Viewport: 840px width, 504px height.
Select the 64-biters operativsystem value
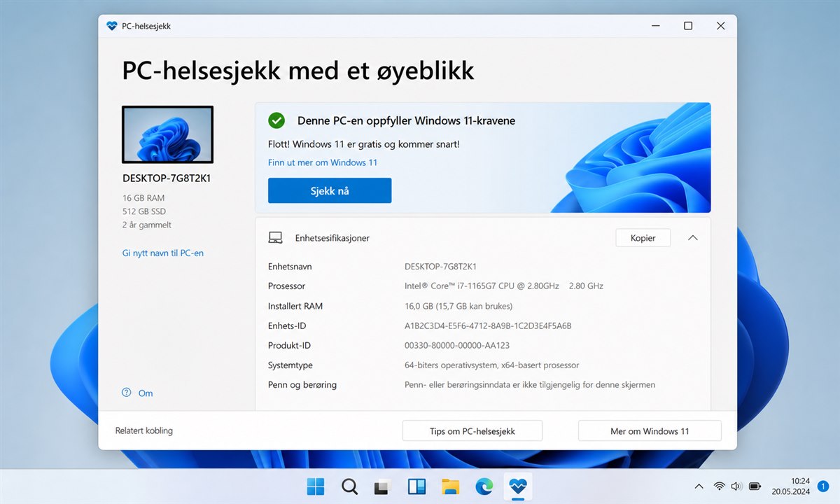coord(491,365)
